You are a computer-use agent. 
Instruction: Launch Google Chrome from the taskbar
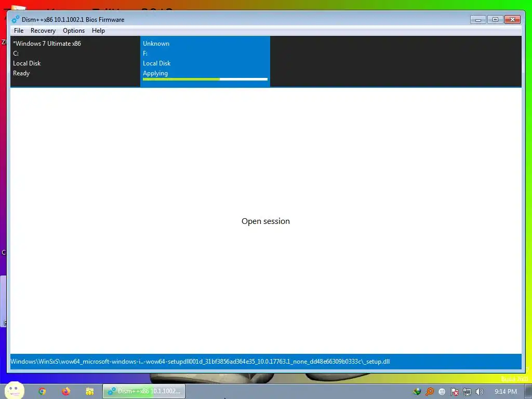[42, 392]
